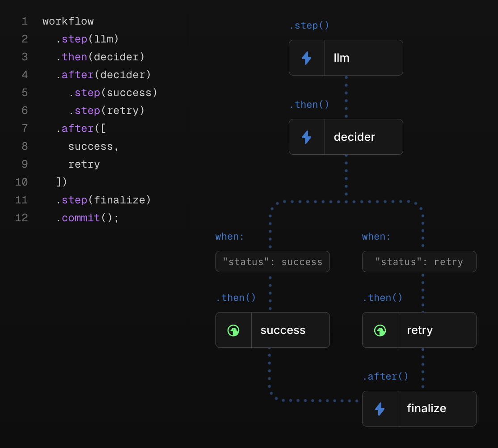Screen dimensions: 498x448
Task: Click the "status": success condition field
Action: [x=273, y=262]
